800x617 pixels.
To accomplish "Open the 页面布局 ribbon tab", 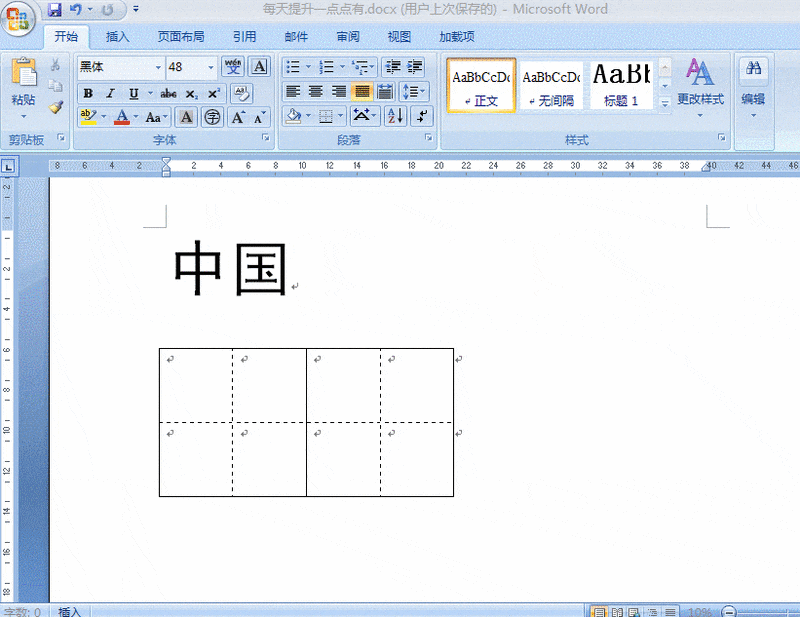I will click(x=180, y=37).
